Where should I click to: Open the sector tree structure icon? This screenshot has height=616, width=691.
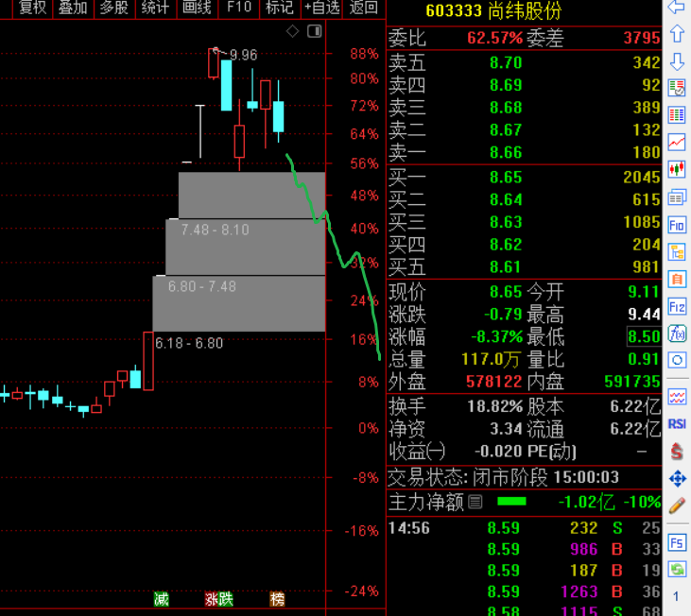click(x=677, y=252)
